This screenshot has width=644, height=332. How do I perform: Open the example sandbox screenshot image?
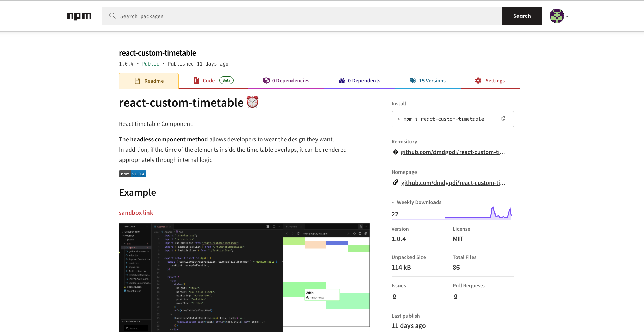[244, 277]
